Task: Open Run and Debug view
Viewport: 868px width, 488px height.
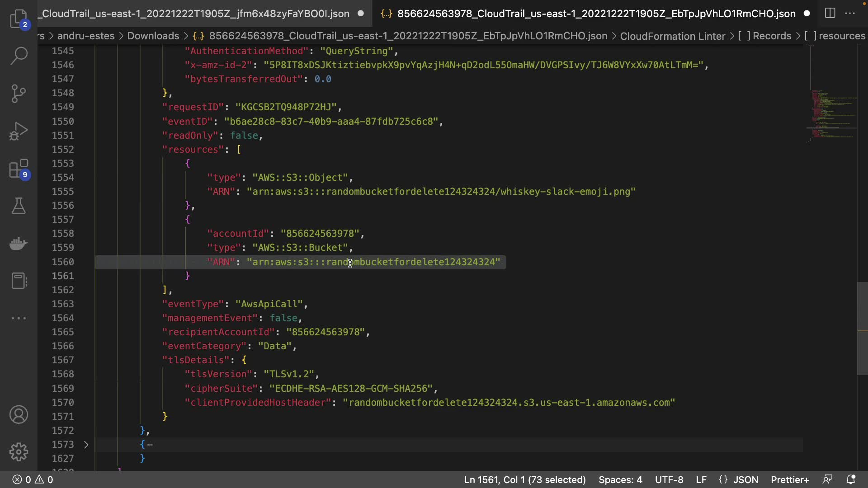Action: [19, 131]
